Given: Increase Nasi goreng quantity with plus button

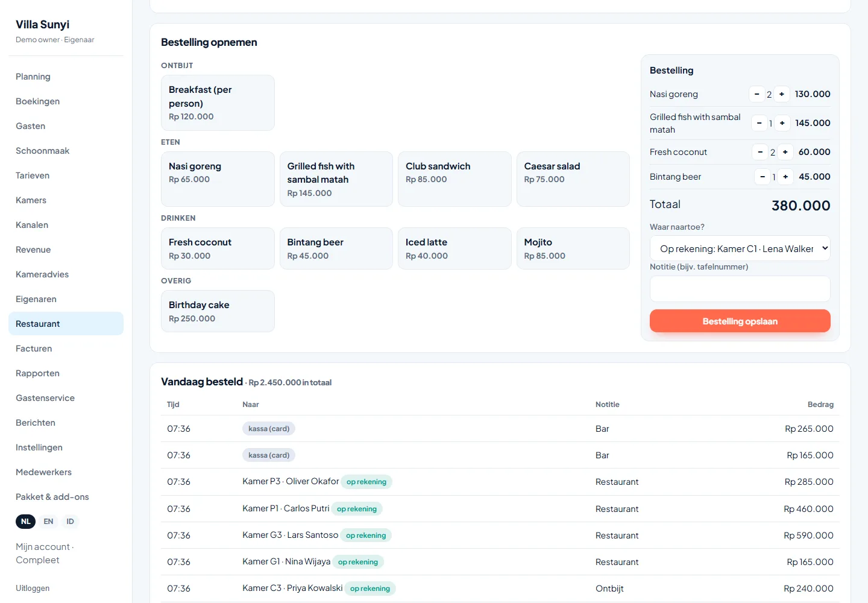Looking at the screenshot, I should (782, 94).
